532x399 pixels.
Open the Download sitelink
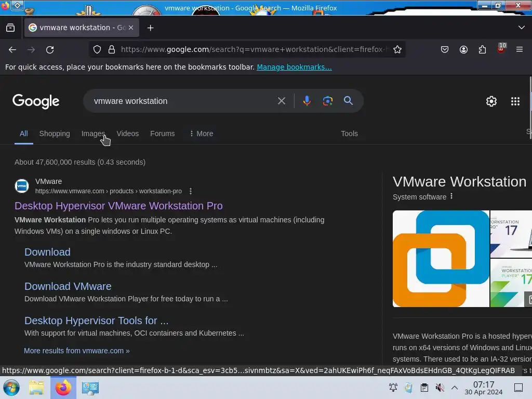pos(47,252)
